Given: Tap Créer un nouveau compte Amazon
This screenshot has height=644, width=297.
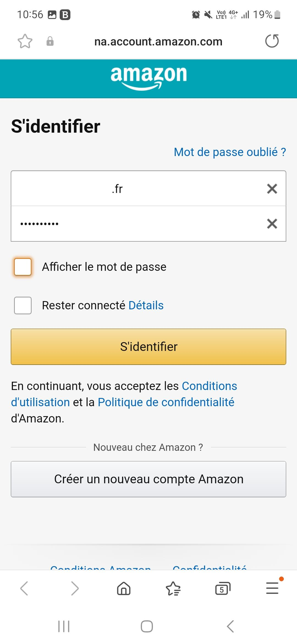Looking at the screenshot, I should tap(148, 479).
